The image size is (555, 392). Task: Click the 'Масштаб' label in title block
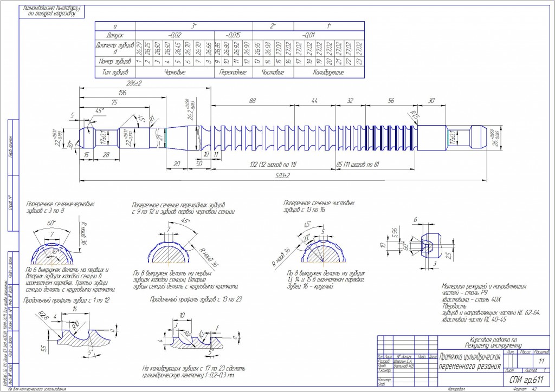click(541, 352)
